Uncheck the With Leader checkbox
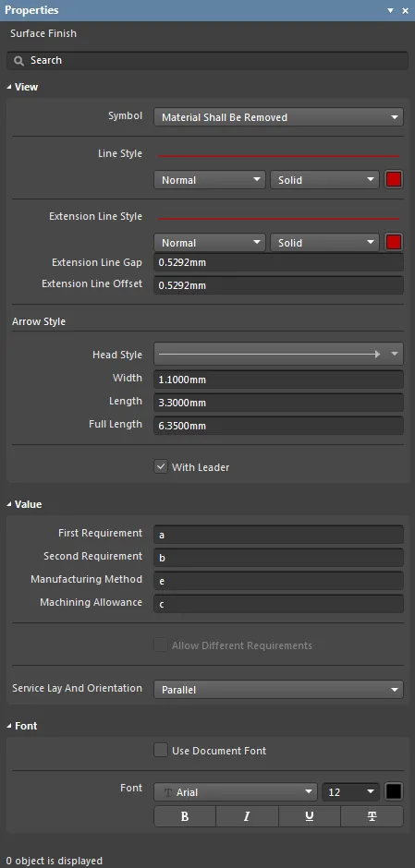The height and width of the screenshot is (868, 415). [161, 466]
